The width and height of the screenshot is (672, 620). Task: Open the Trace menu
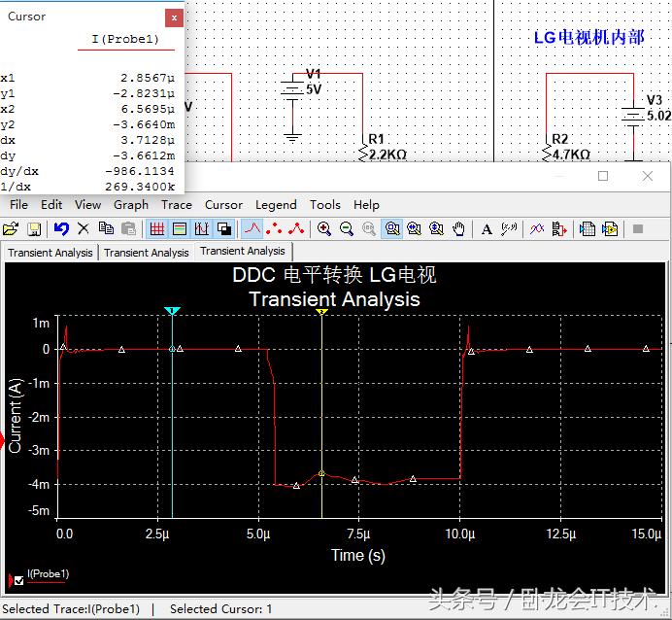pyautogui.click(x=177, y=205)
